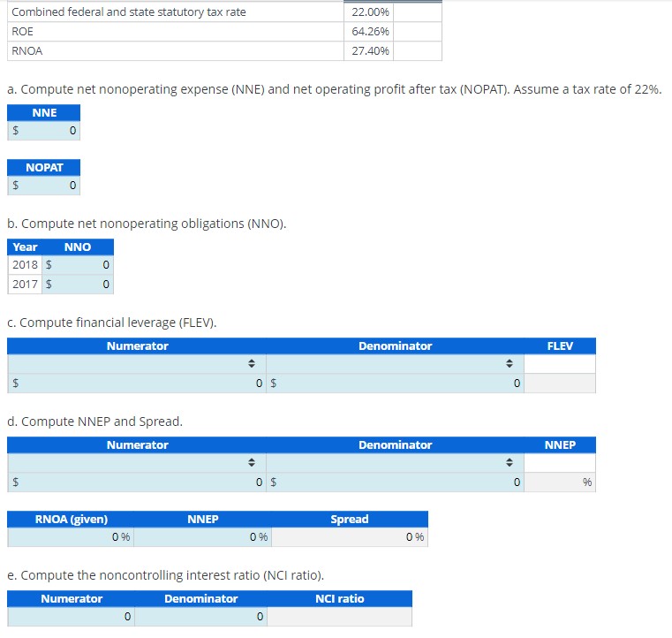Click the Year column header
Screen dimensions: 672x638
25,247
